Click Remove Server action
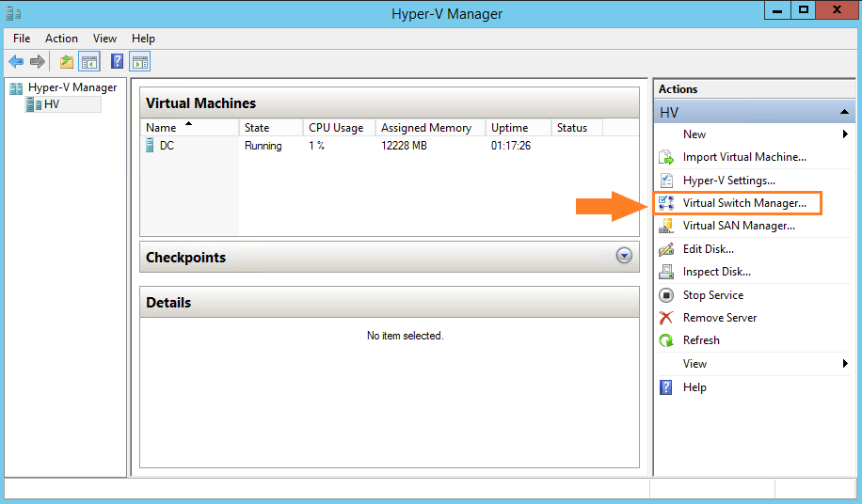The width and height of the screenshot is (862, 504). point(720,318)
